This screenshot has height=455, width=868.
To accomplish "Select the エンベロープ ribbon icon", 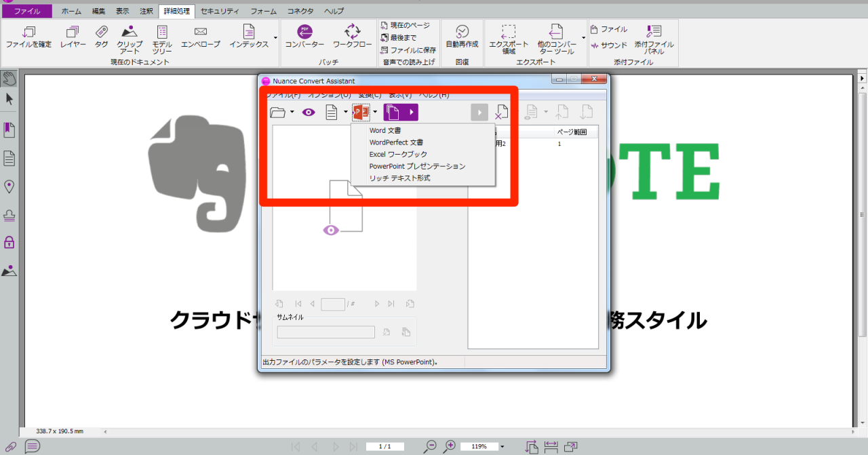I will coord(201,37).
